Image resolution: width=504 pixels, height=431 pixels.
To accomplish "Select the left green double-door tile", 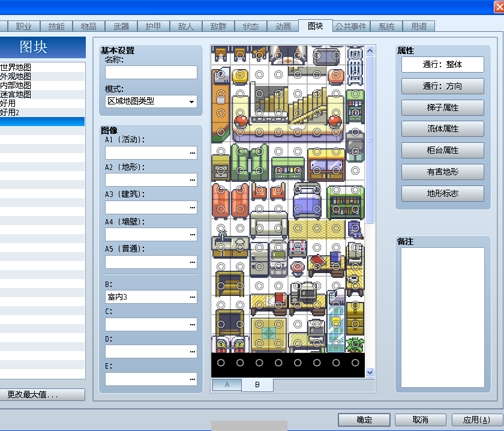I will point(240,151).
